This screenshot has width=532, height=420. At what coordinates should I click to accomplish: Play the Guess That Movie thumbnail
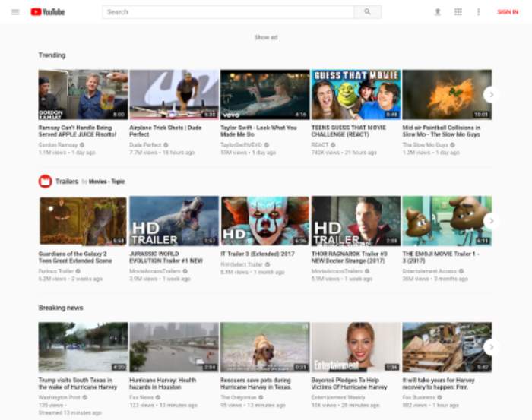pyautogui.click(x=356, y=95)
